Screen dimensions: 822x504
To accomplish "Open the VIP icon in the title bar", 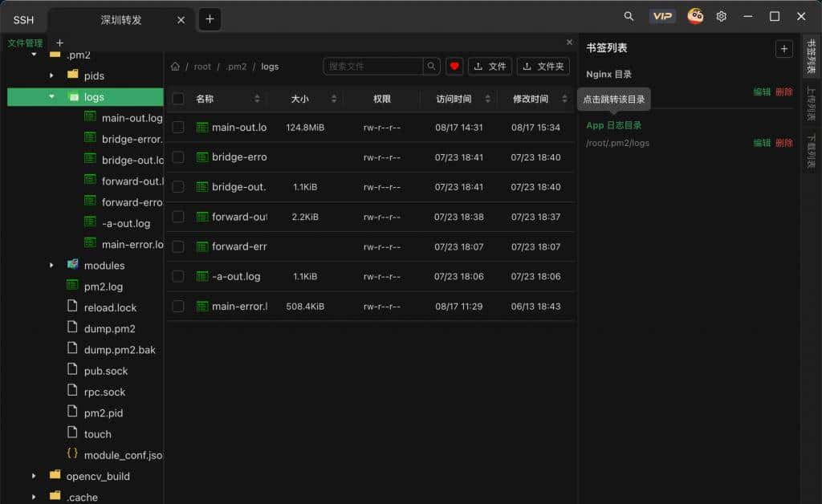I will (x=661, y=16).
